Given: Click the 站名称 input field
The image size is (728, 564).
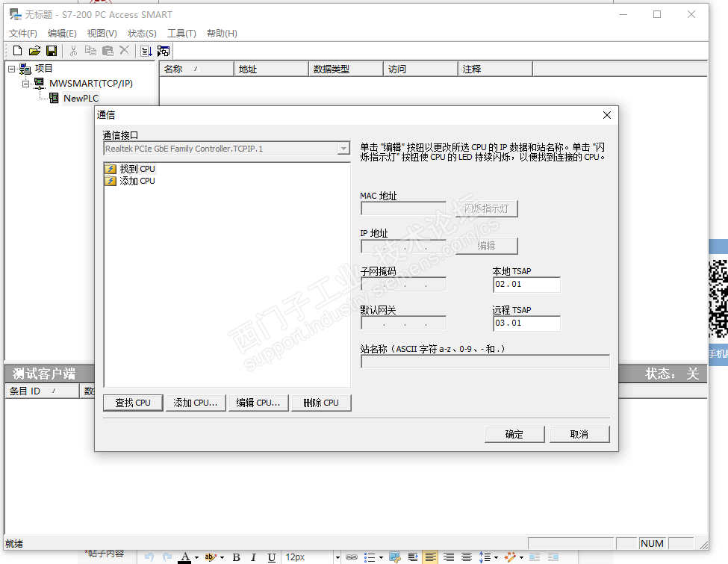Looking at the screenshot, I should click(x=485, y=362).
